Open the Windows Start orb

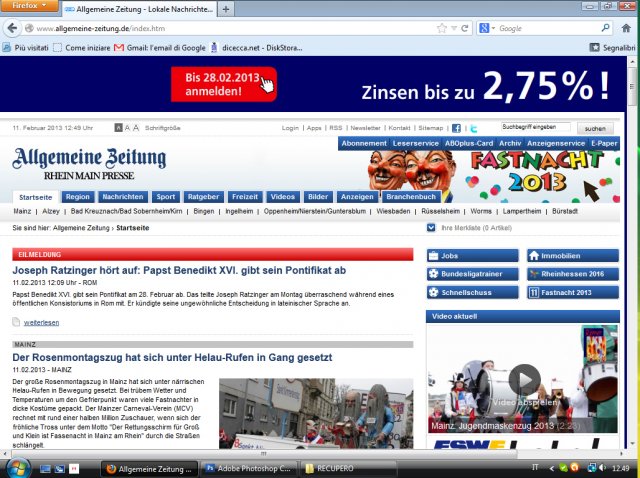coord(18,468)
